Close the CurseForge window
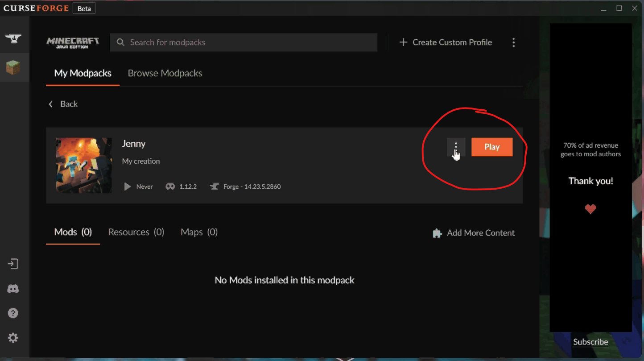This screenshot has height=361, width=644. 635,8
